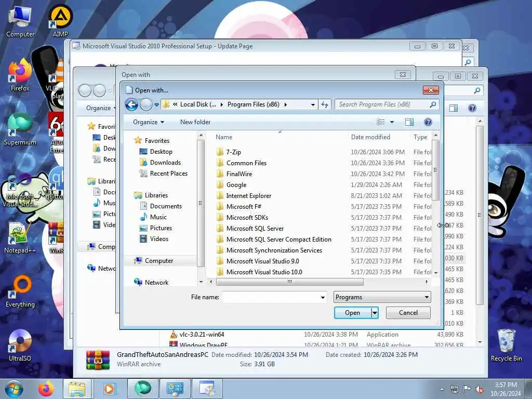Screen dimensions: 532x399
Task: Go back using the blue Back arrow
Action: (x=131, y=105)
